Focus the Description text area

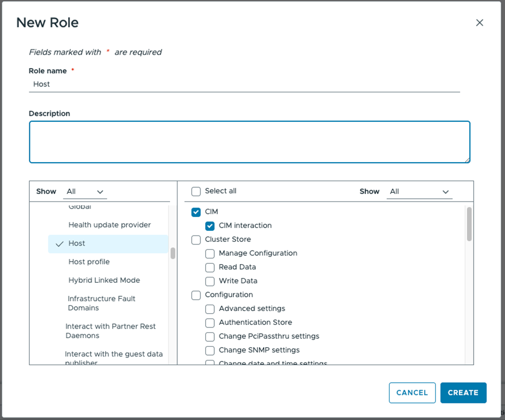pos(250,142)
